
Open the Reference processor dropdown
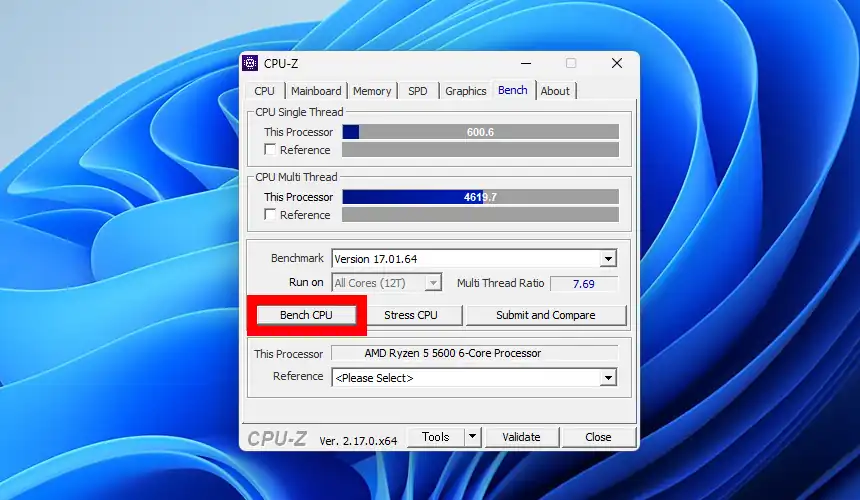click(608, 378)
